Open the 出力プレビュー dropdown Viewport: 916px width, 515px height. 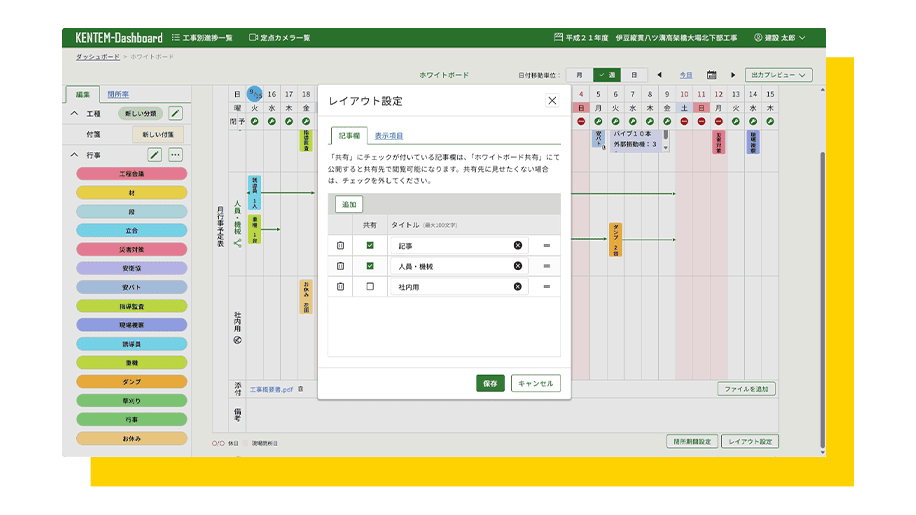tap(778, 75)
